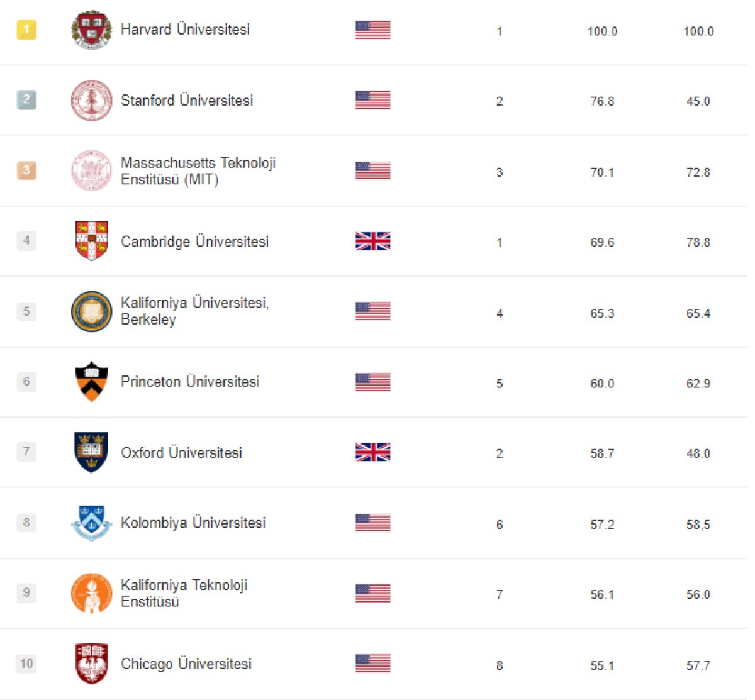
Task: Click the rank 10 number badge
Action: 26,664
